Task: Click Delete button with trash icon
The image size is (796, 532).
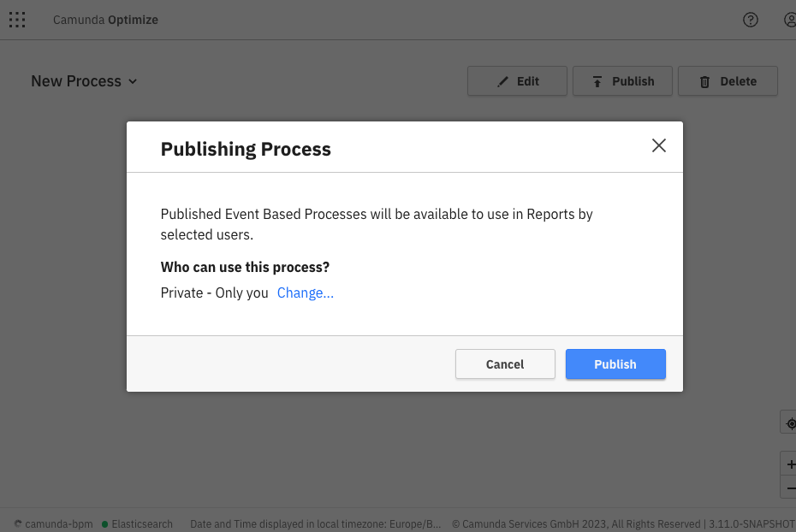Action: (x=728, y=81)
